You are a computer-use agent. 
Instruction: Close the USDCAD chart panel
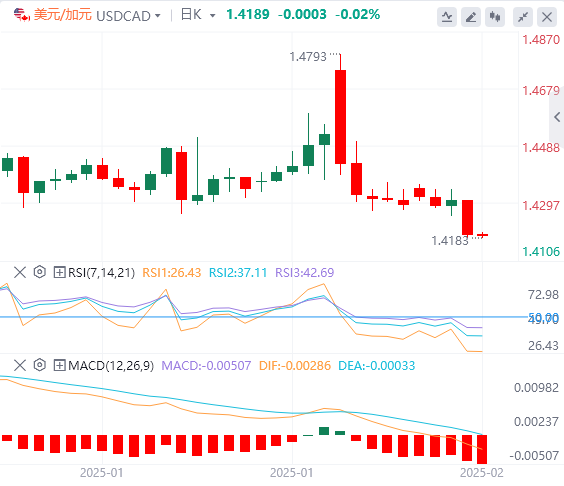click(x=547, y=17)
